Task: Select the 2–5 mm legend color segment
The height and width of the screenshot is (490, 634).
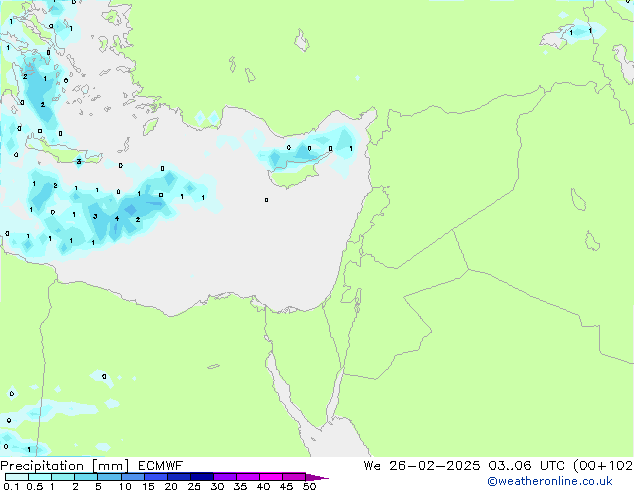Action: [86, 477]
